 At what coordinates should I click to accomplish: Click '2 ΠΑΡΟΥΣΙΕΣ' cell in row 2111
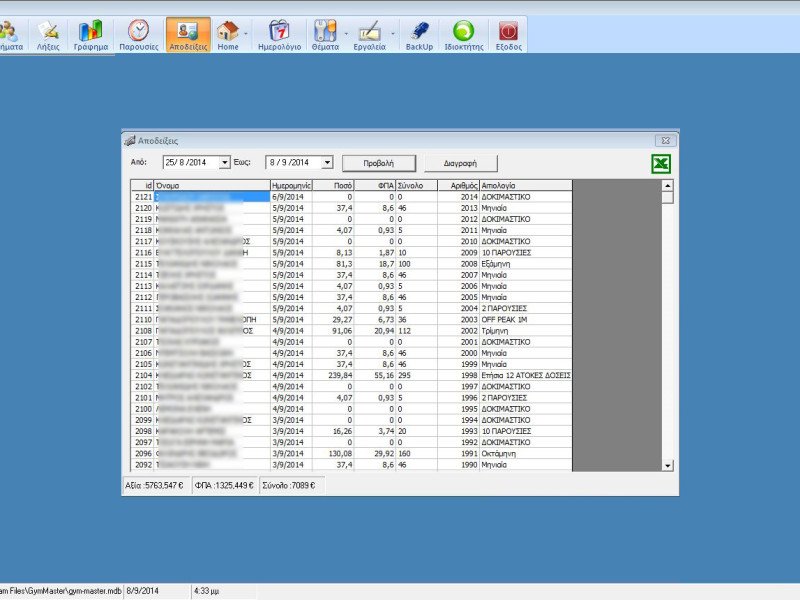click(526, 308)
